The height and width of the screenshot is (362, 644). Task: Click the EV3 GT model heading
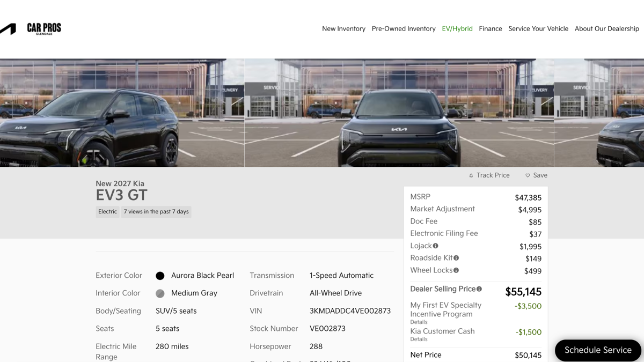(121, 195)
